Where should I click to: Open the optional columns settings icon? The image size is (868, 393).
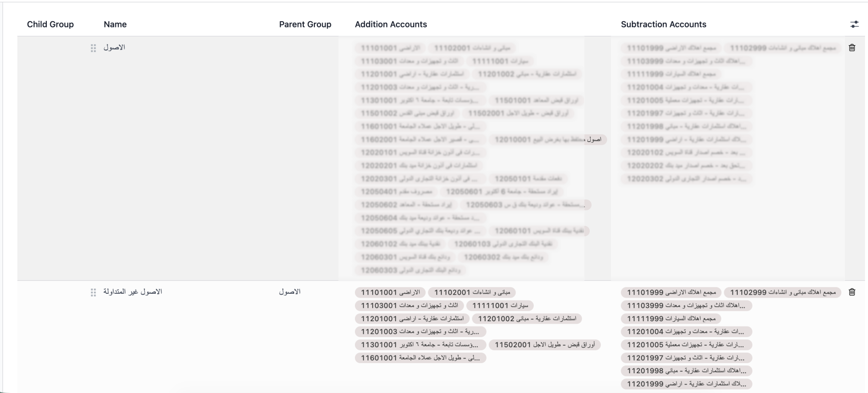click(854, 24)
